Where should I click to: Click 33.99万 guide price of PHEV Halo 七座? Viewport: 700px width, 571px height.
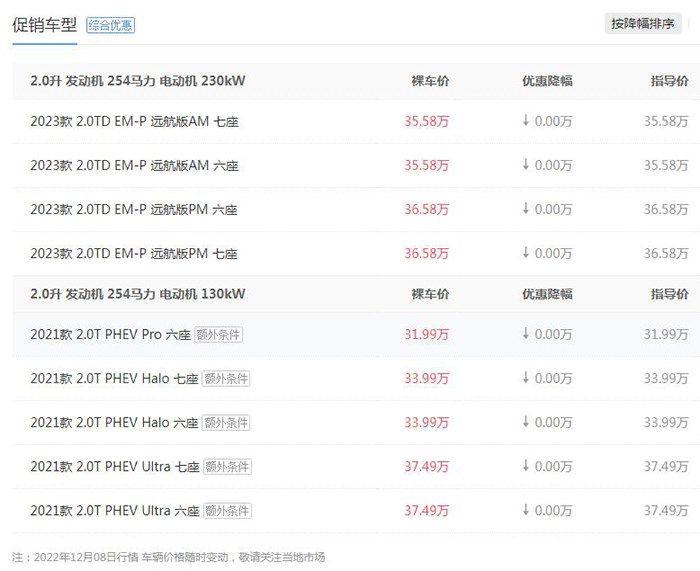point(666,379)
